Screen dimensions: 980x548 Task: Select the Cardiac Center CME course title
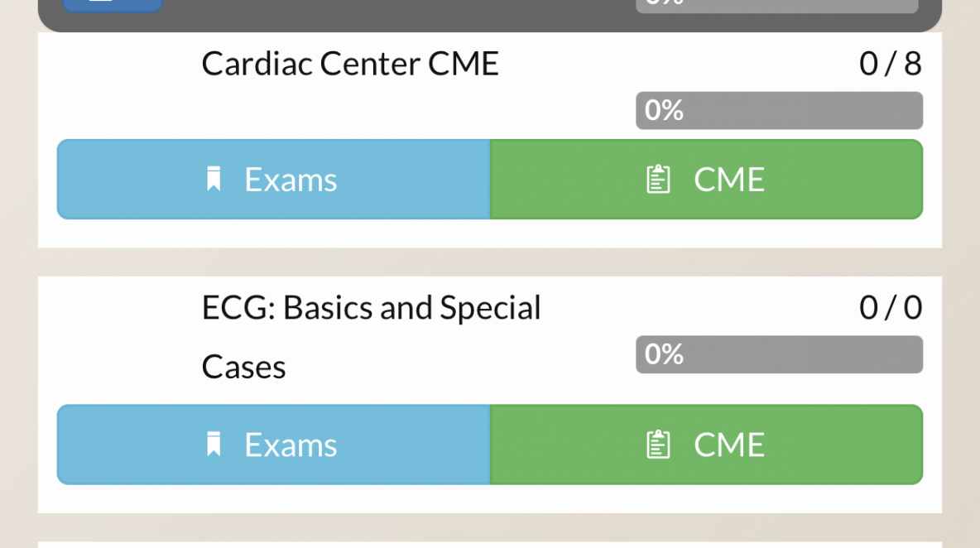[350, 64]
